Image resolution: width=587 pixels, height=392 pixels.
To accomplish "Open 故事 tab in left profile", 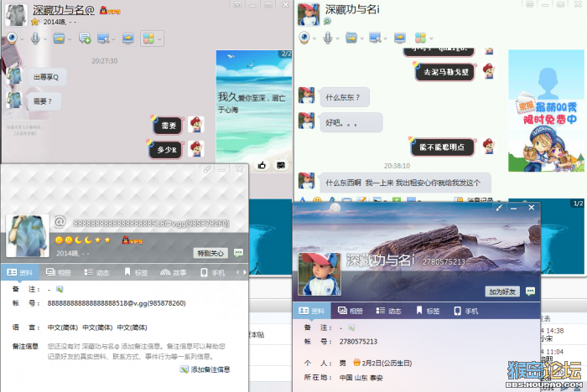I will (x=174, y=272).
